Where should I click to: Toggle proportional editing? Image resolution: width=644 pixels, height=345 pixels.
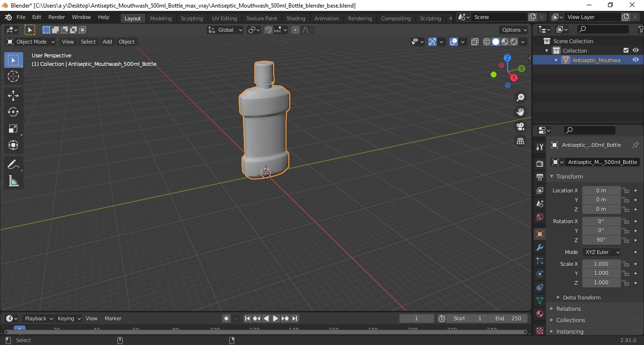[x=295, y=30]
